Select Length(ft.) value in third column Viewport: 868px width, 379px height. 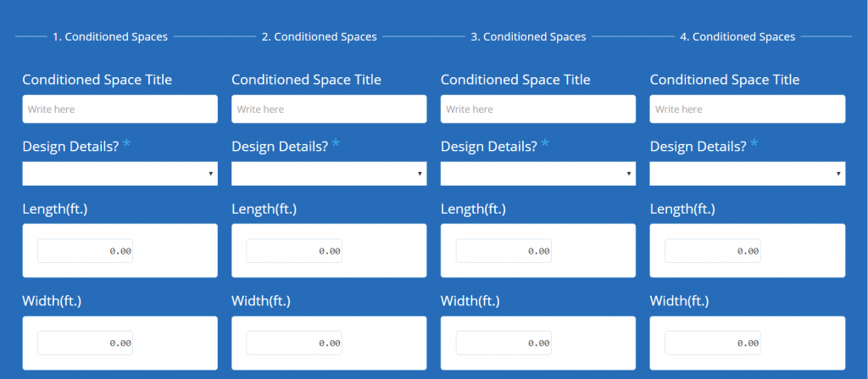504,251
